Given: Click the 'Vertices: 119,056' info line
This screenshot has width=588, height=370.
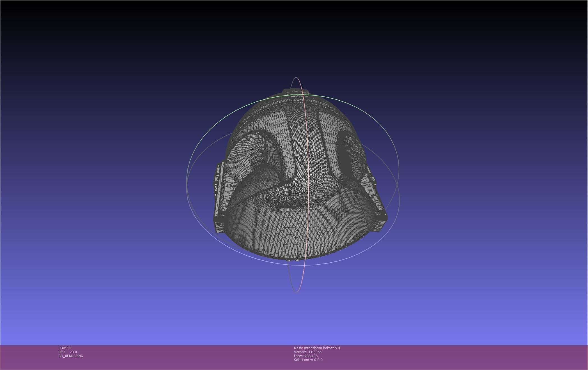Looking at the screenshot, I should pos(307,352).
